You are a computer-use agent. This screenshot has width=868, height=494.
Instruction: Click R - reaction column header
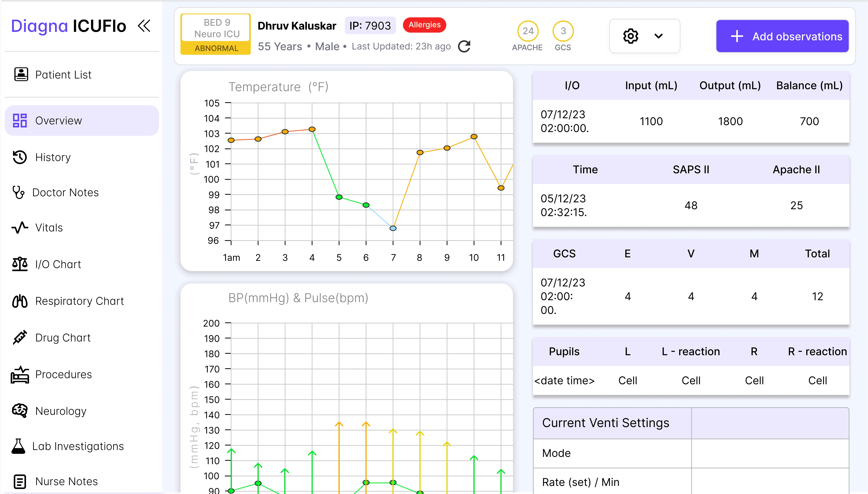[x=817, y=351]
